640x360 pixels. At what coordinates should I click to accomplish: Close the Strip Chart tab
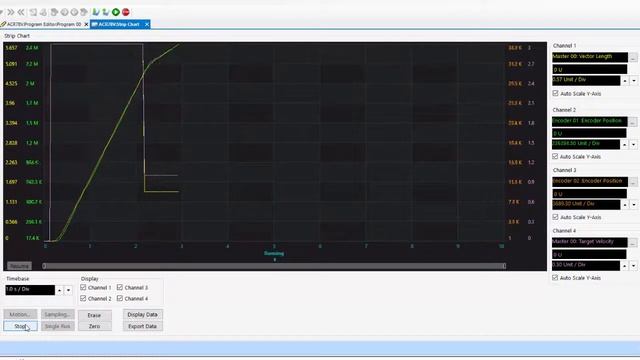coord(147,24)
